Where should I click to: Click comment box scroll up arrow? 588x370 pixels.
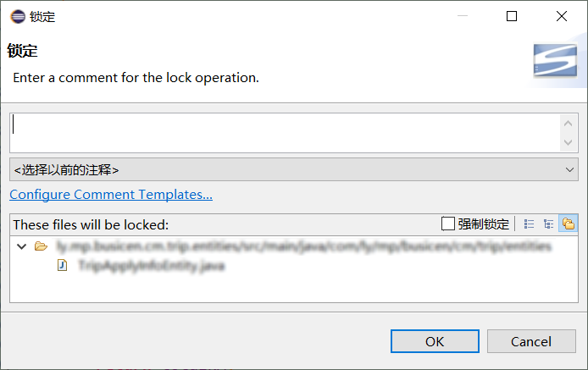(x=569, y=124)
